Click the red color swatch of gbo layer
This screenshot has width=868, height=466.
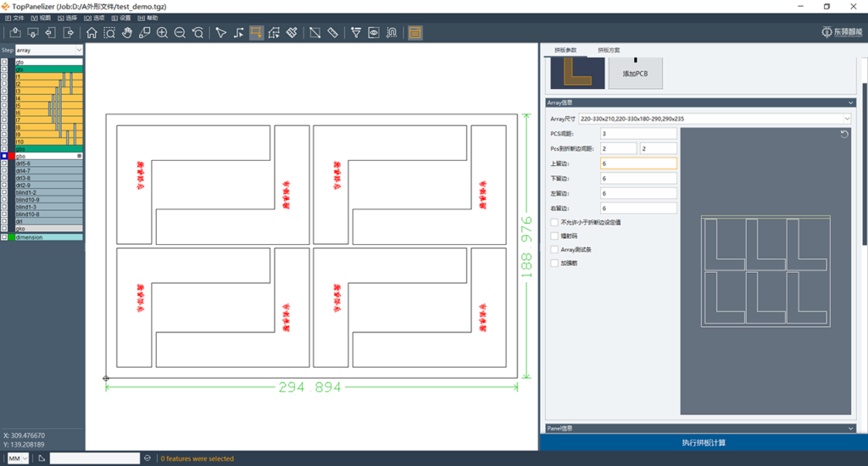[x=12, y=156]
